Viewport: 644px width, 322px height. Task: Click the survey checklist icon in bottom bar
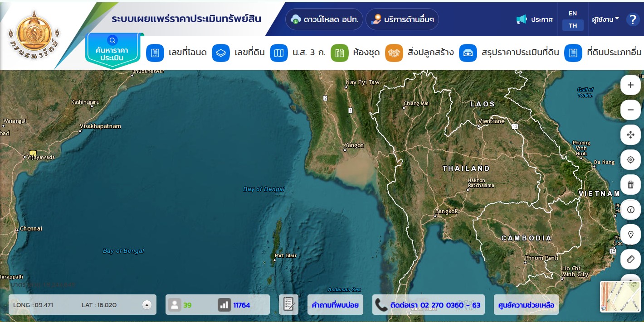(288, 304)
